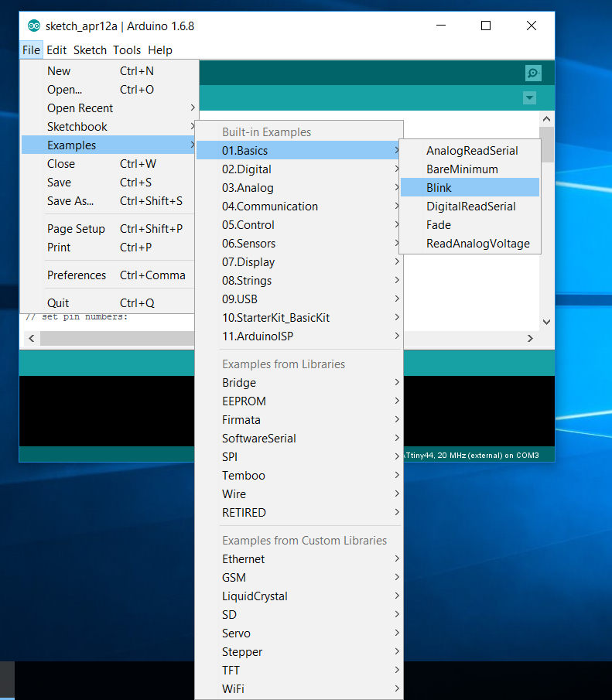Expand the 08.Strings examples submenu

pos(299,281)
